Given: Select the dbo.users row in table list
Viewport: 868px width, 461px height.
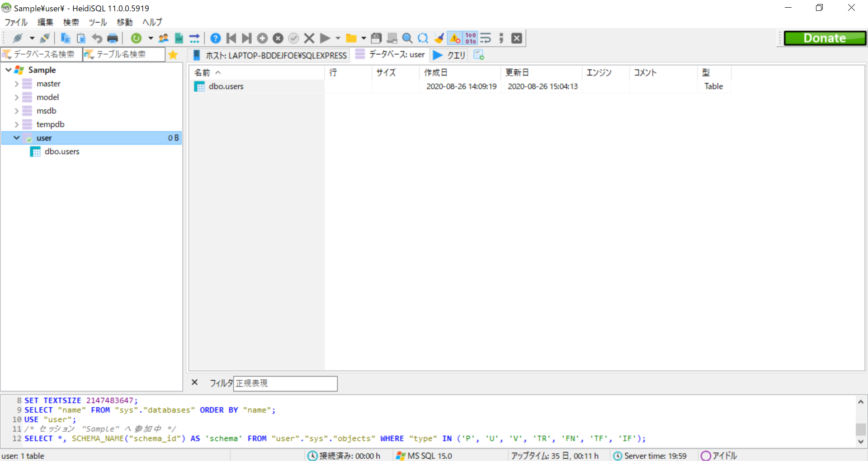Looking at the screenshot, I should pos(460,86).
